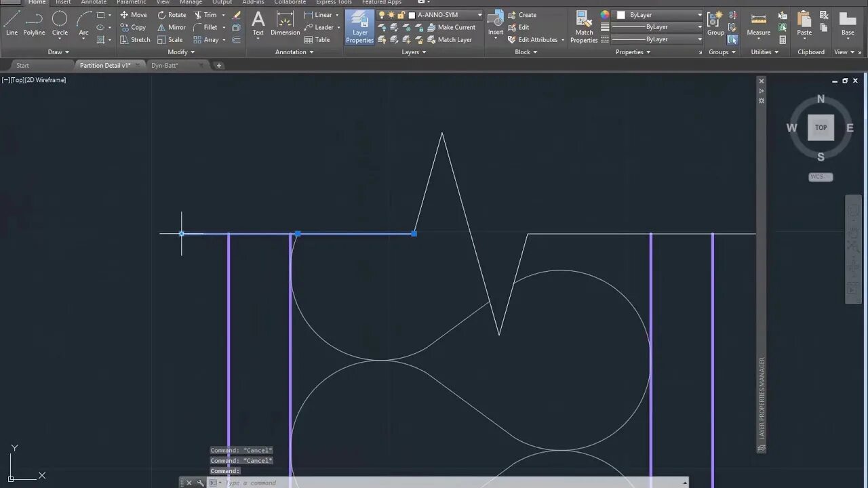Open Layer Properties manager
868x488 pixels.
(359, 27)
